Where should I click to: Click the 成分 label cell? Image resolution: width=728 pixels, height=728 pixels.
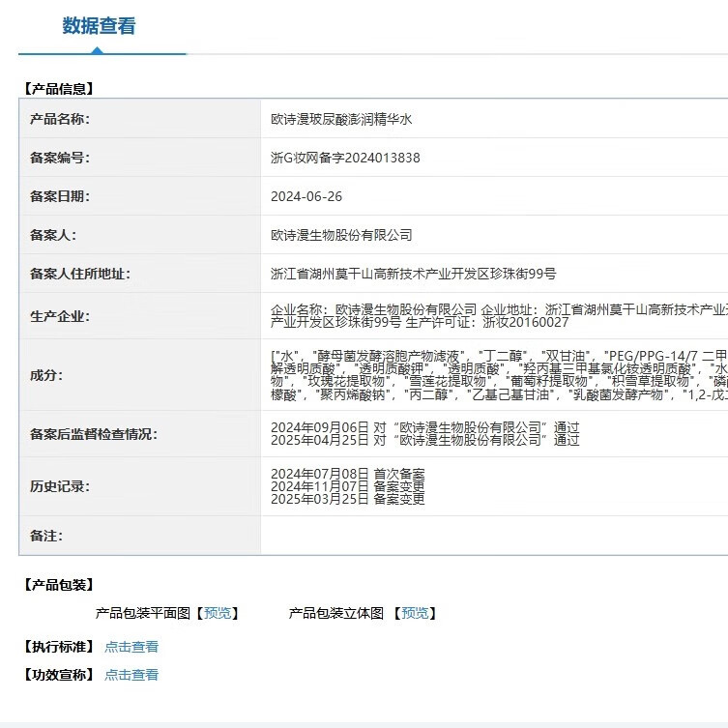pos(140,375)
